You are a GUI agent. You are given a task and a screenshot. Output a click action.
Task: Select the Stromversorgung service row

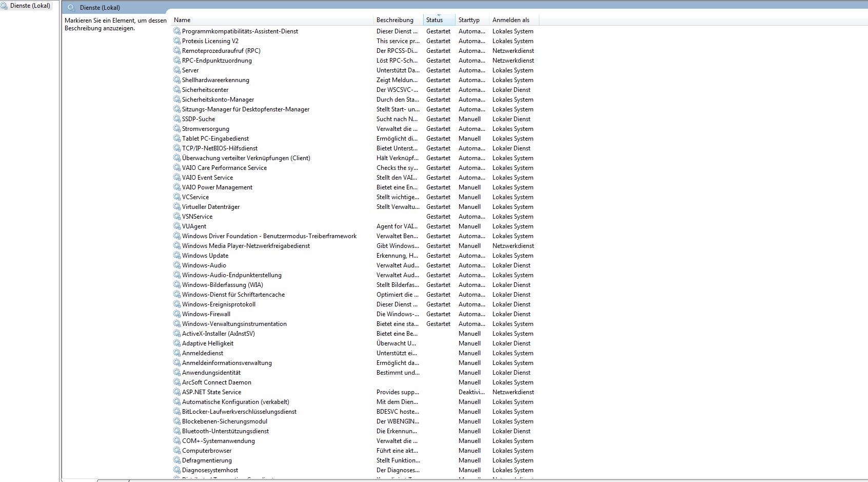[206, 129]
